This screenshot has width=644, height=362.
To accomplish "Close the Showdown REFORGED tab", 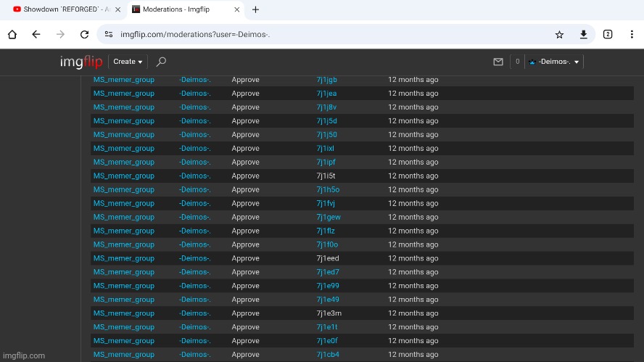I will tap(118, 9).
